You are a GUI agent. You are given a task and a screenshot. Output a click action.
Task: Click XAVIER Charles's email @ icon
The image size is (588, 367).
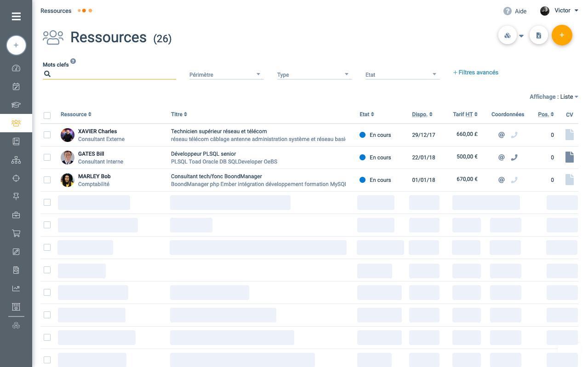(x=502, y=135)
